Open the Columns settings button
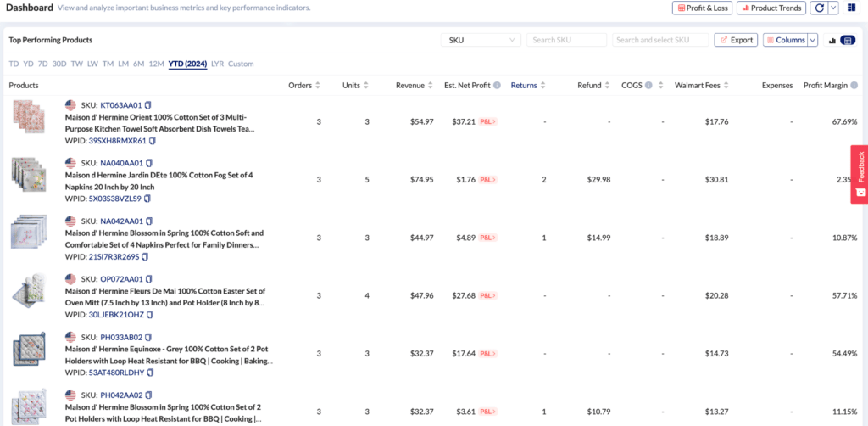This screenshot has height=426, width=868. tap(785, 40)
